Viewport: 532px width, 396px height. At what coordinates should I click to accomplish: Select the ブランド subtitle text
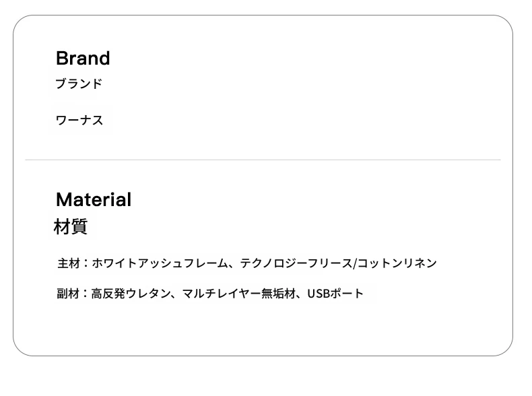pos(79,84)
